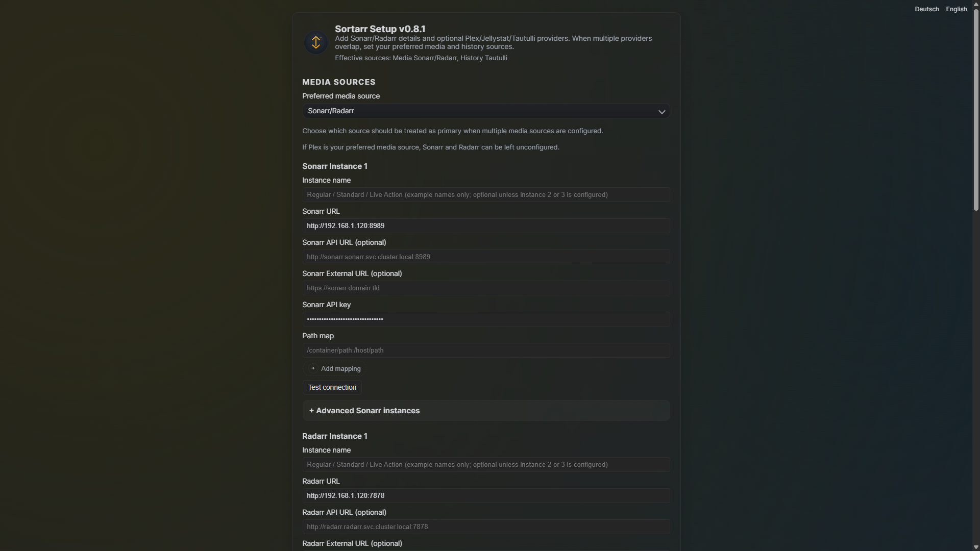Screen dimensions: 980x551
Task: Click the Sonarr API key field
Action: click(486, 319)
